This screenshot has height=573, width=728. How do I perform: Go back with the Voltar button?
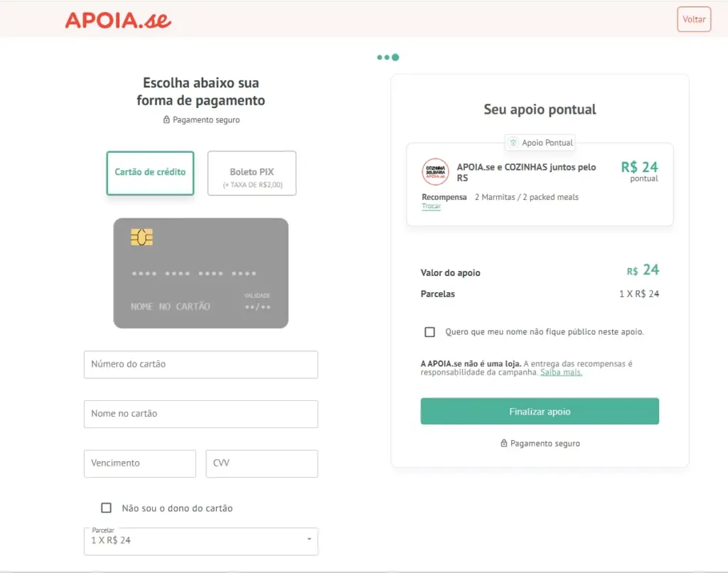click(x=694, y=19)
